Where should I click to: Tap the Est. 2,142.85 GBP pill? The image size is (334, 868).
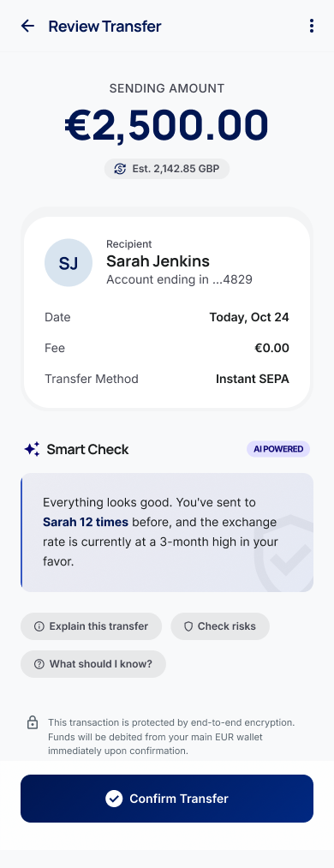click(x=167, y=169)
